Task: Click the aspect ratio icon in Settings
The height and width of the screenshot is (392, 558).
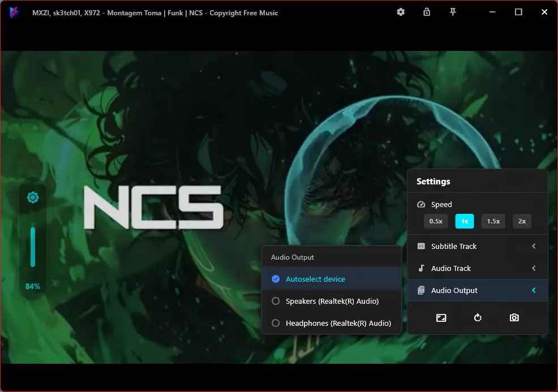Action: (441, 318)
